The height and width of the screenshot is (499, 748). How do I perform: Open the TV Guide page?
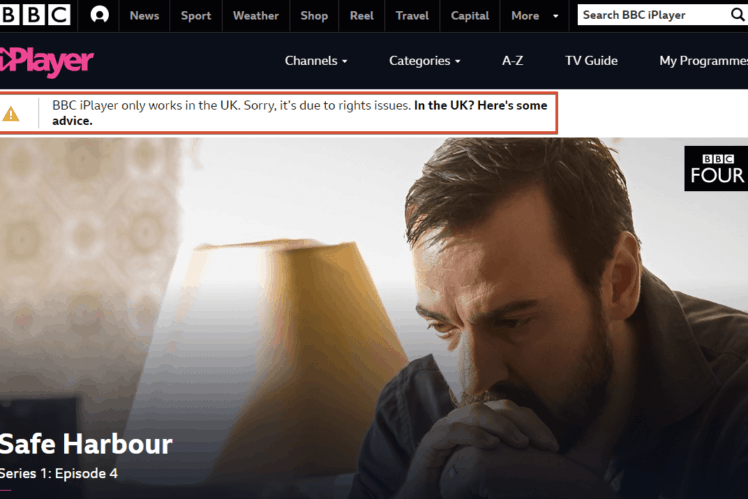coord(591,61)
